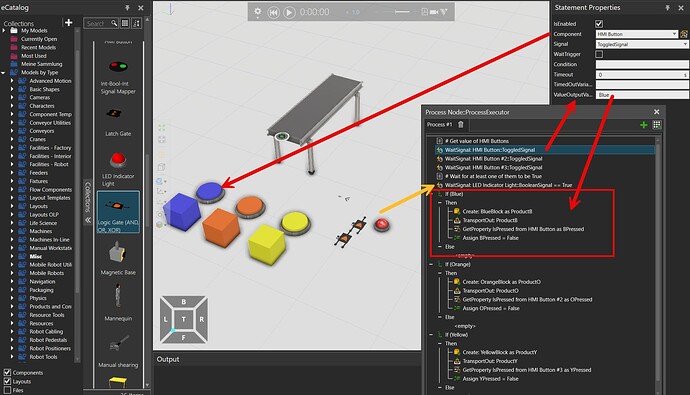Click the Top face on the view cube
This screenshot has width=690, height=395.
tap(184, 319)
